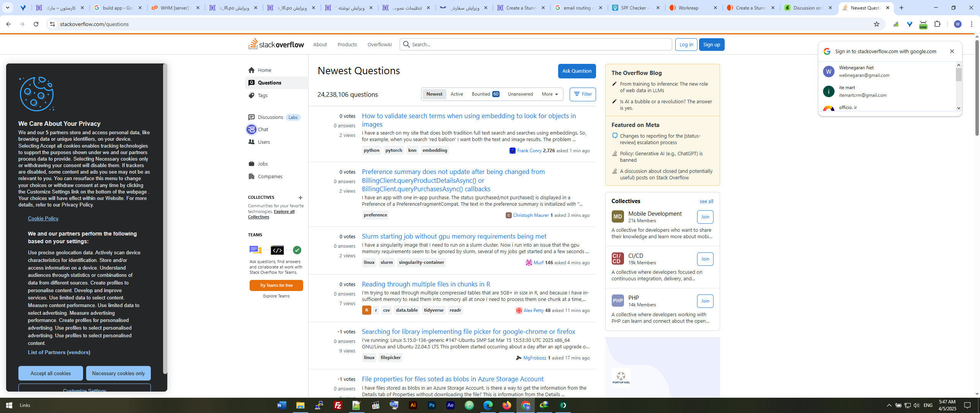Click the search magnifier icon

(407, 44)
